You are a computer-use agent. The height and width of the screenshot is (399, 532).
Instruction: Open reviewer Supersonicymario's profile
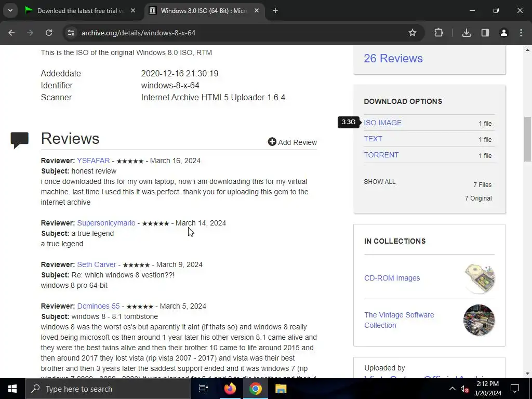click(106, 223)
